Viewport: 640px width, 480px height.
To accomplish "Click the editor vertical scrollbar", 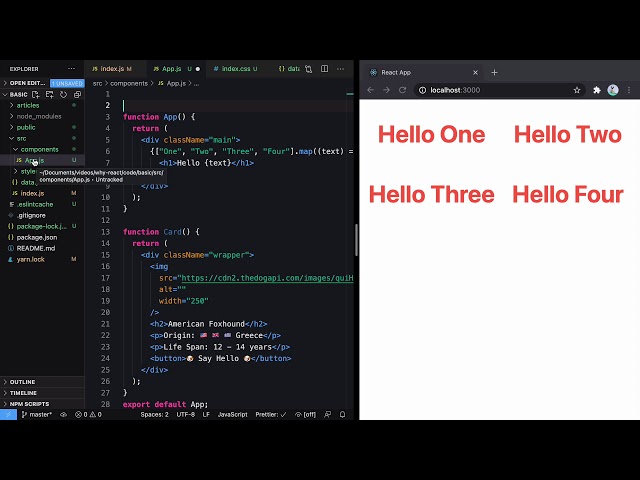I will pos(356,240).
